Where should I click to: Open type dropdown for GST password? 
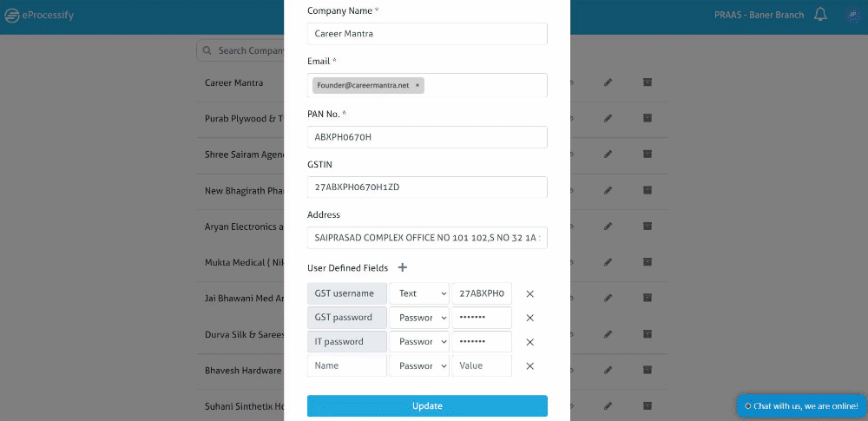pos(419,318)
